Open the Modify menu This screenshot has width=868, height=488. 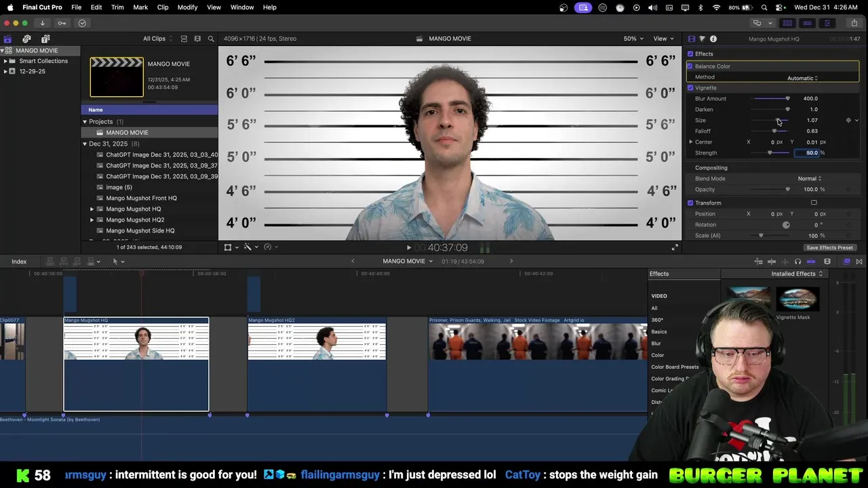click(x=187, y=7)
